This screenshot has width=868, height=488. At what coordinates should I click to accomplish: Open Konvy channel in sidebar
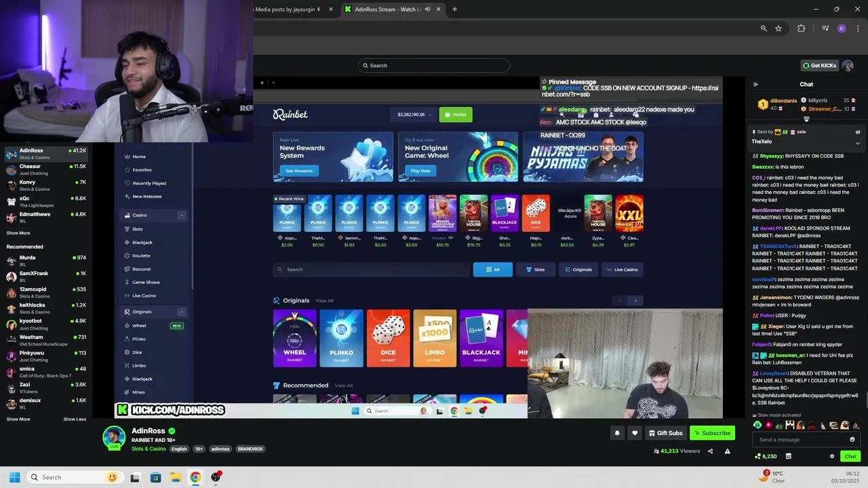coord(47,185)
